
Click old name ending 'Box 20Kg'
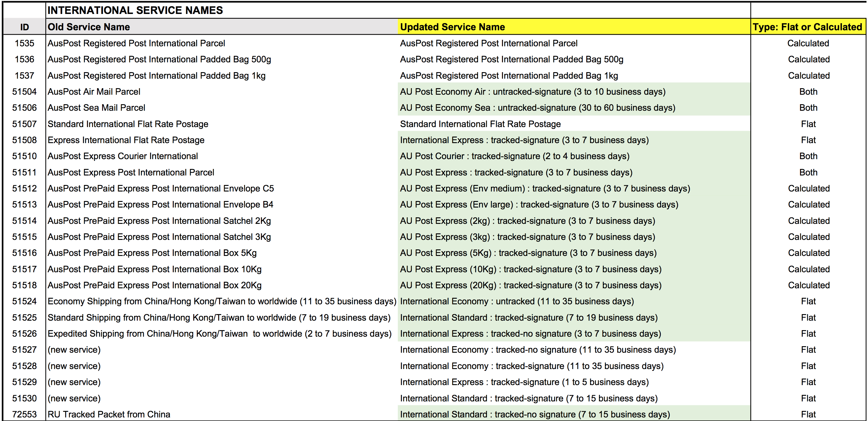tap(154, 285)
